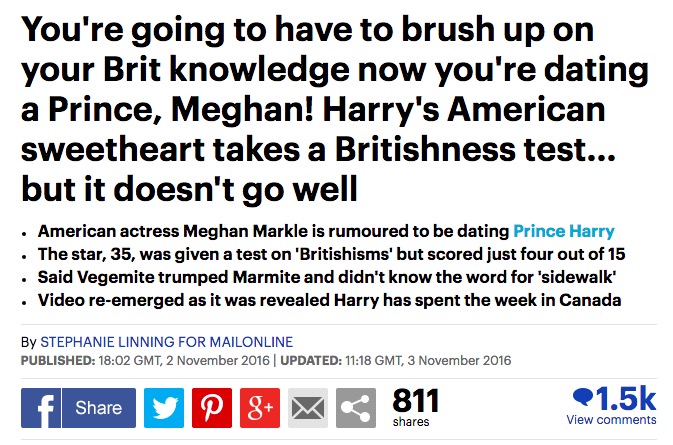The width and height of the screenshot is (673, 445).
Task: Click the 1.5k comments count
Action: coord(626,399)
